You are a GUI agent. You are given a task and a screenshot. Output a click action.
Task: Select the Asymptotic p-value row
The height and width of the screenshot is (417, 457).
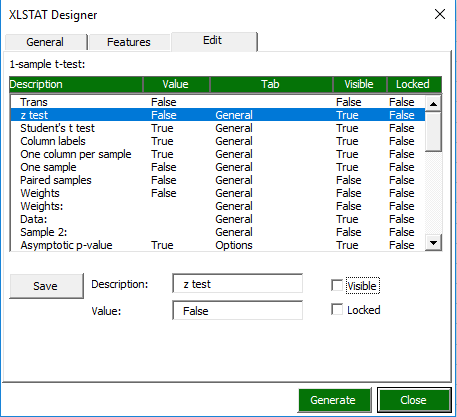[218, 245]
